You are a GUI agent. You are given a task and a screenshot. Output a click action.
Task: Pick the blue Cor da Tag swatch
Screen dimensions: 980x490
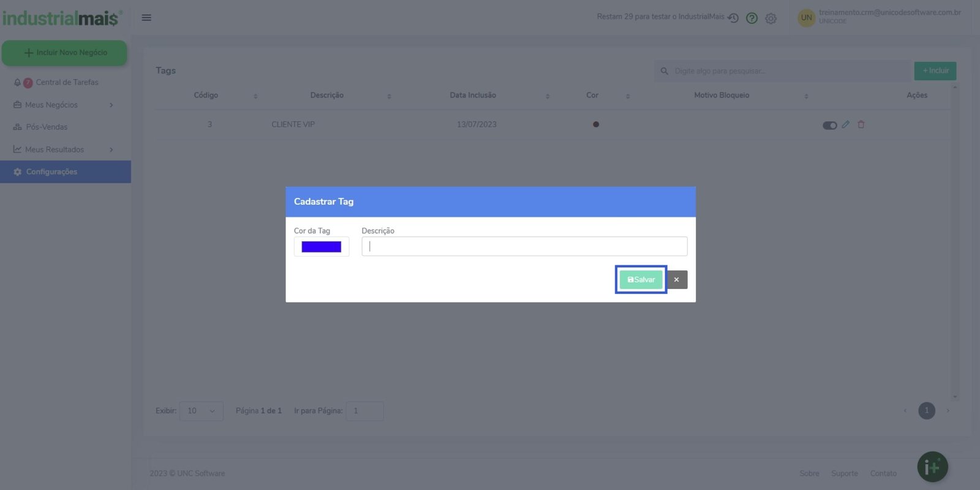click(x=321, y=247)
